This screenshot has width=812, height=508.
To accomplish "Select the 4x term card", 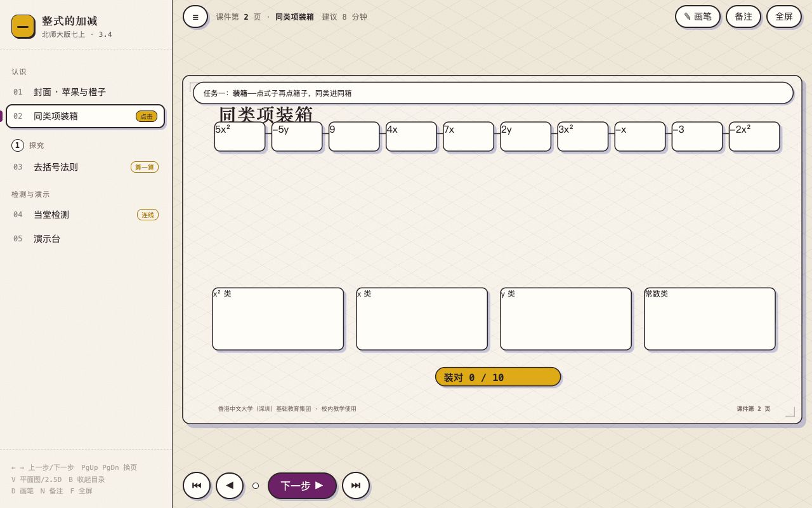I will click(411, 137).
